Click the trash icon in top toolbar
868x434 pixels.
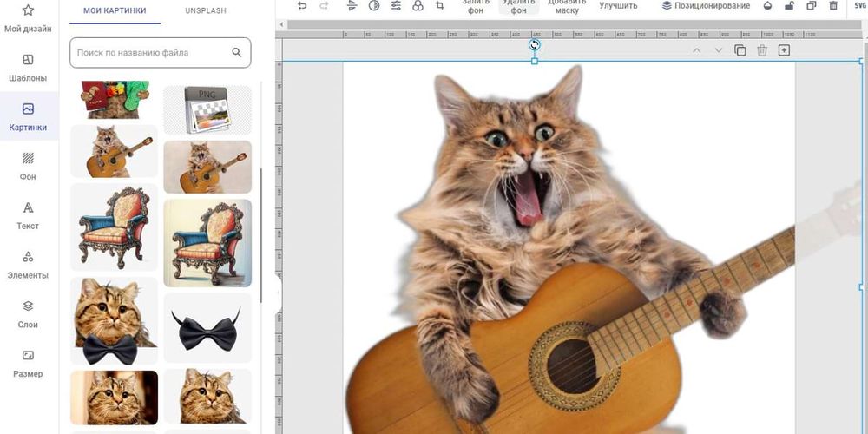tap(833, 6)
